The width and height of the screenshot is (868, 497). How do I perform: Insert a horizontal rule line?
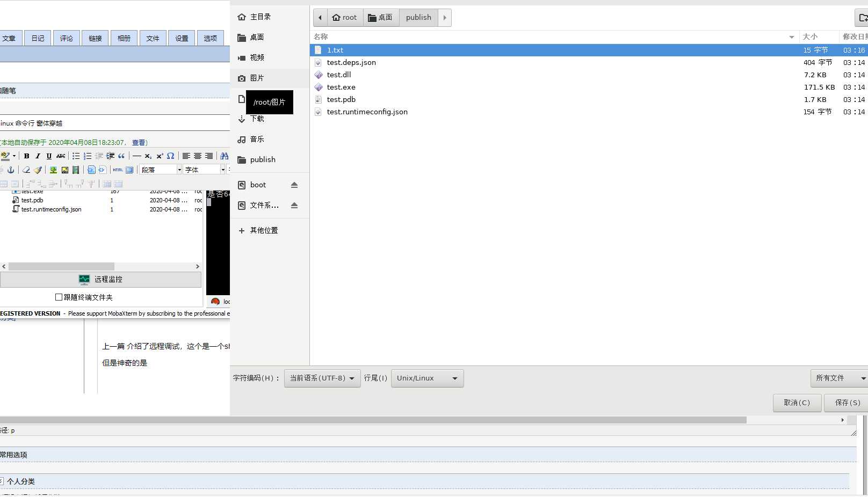tap(137, 156)
